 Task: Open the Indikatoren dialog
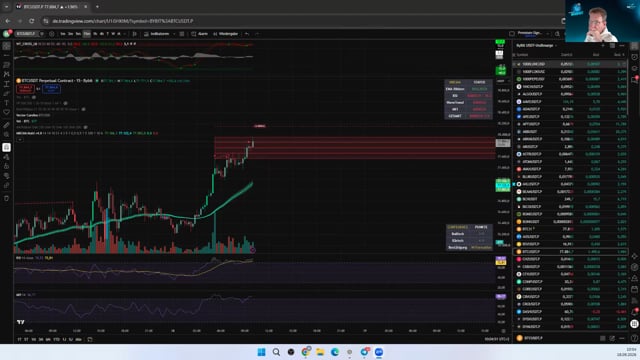click(x=157, y=34)
